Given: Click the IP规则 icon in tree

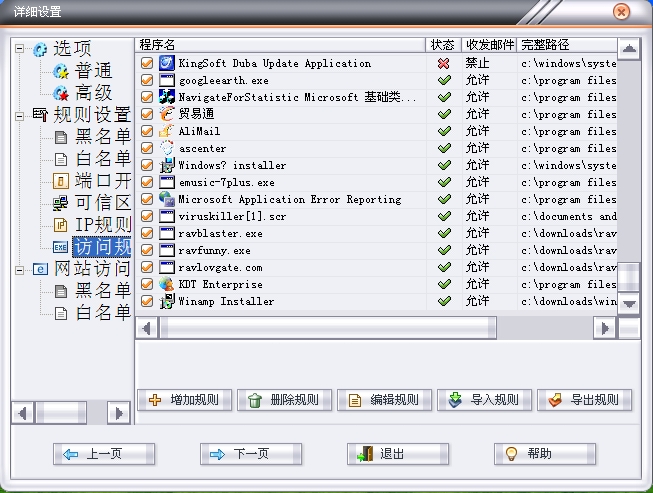Looking at the screenshot, I should 61,225.
